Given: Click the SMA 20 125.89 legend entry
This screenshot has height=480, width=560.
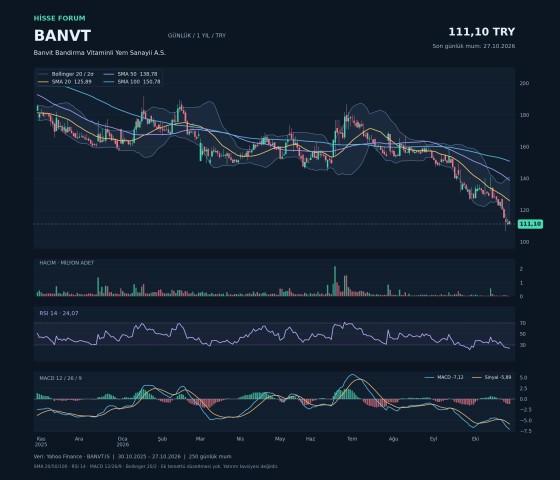Looking at the screenshot, I should pyautogui.click(x=65, y=82).
